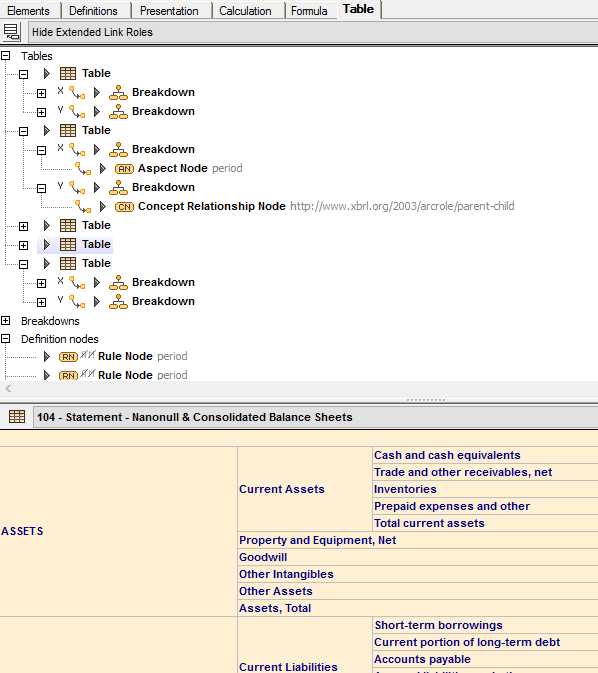Switch to the Definitions tab
The width and height of the screenshot is (598, 673).
point(93,11)
